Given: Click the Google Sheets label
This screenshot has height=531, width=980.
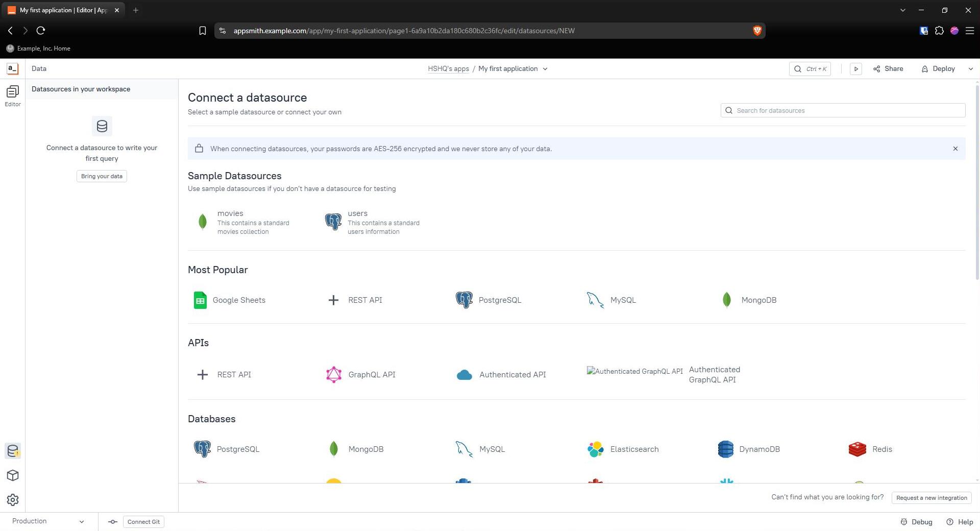Looking at the screenshot, I should [239, 300].
